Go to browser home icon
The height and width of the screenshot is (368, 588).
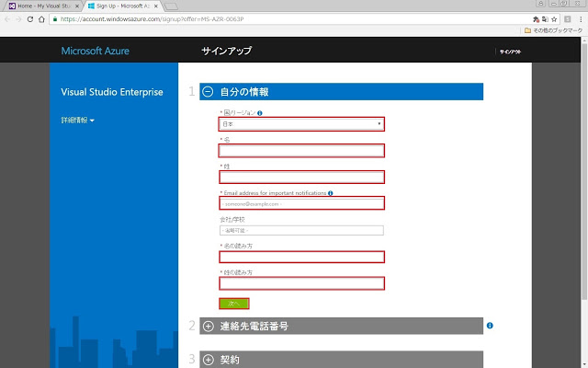[x=41, y=19]
